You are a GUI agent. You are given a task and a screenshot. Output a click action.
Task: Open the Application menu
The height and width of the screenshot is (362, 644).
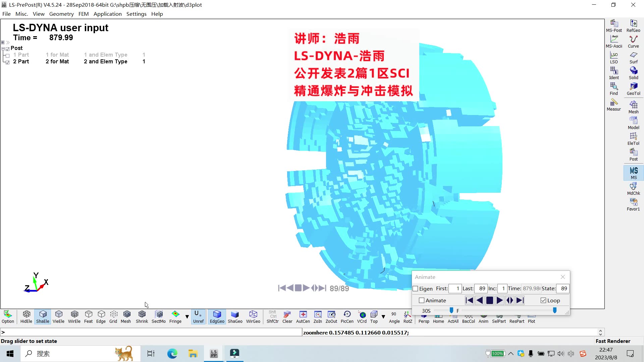point(107,14)
